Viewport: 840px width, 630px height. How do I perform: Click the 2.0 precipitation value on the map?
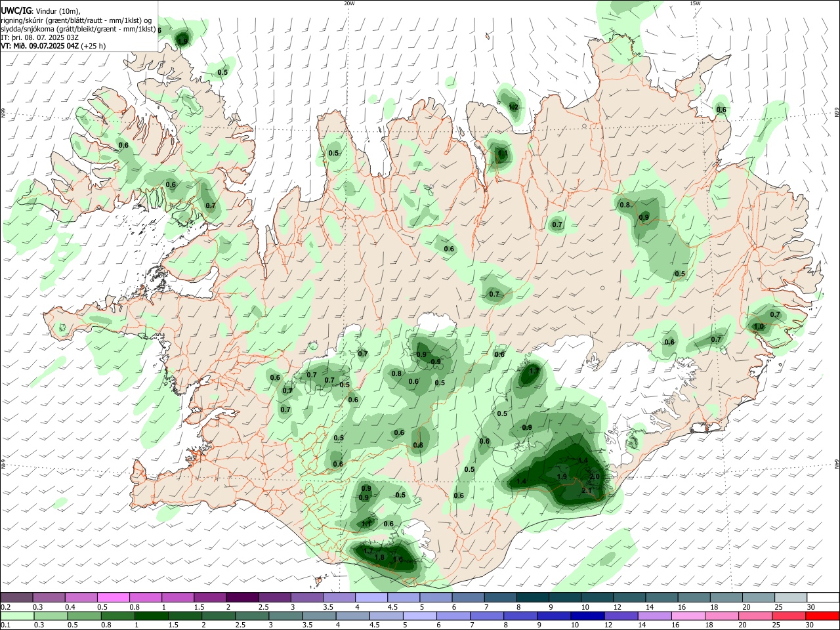[x=595, y=476]
